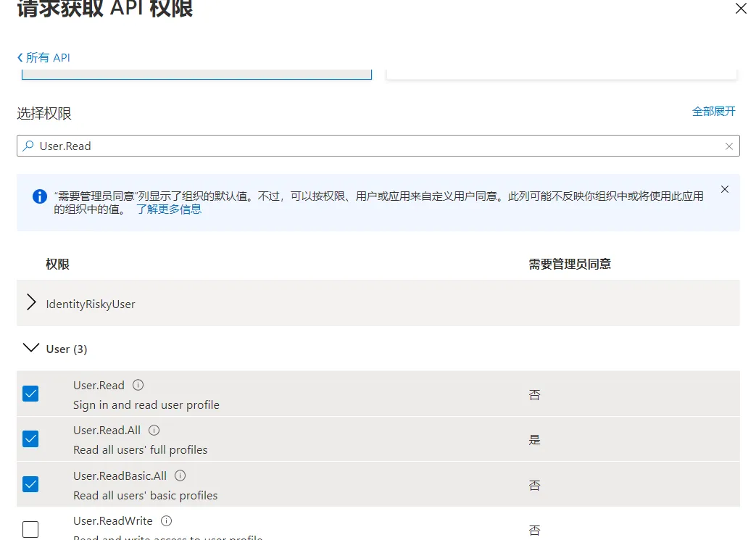The image size is (756, 540).
Task: Click the 否 consent value for User.ReadBasic.All
Action: (x=534, y=486)
